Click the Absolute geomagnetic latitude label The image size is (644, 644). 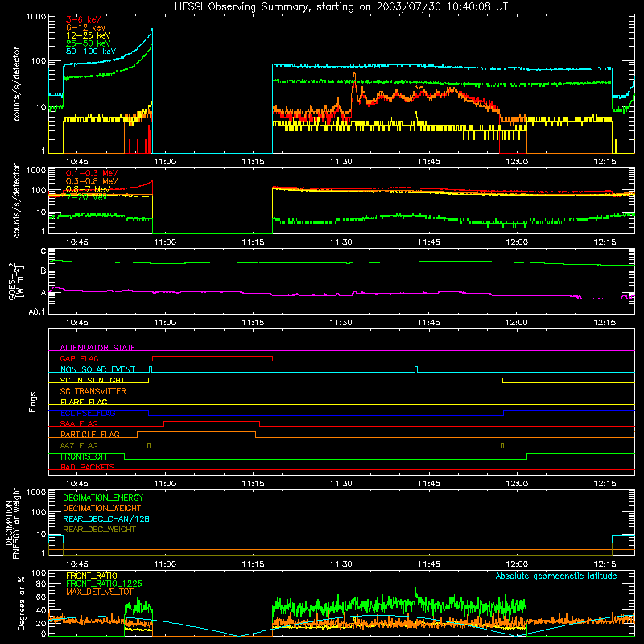point(556,576)
